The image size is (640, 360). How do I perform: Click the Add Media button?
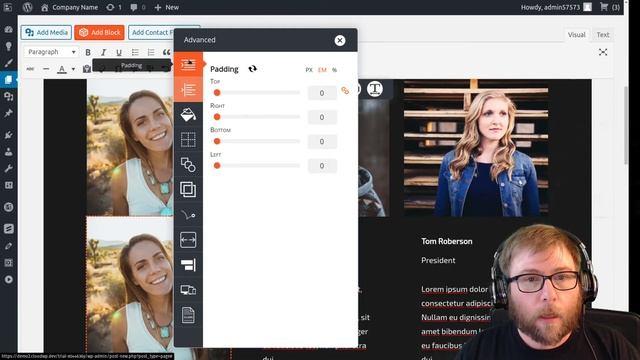(47, 32)
